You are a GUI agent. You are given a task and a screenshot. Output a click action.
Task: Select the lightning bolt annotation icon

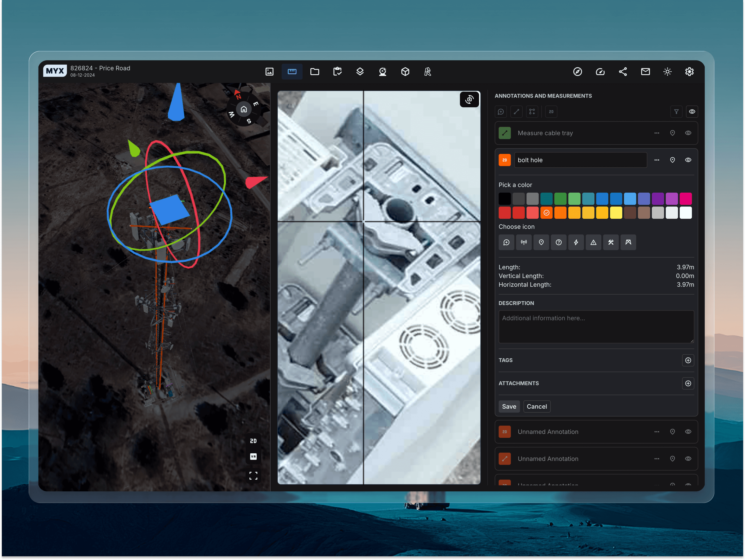coord(576,242)
